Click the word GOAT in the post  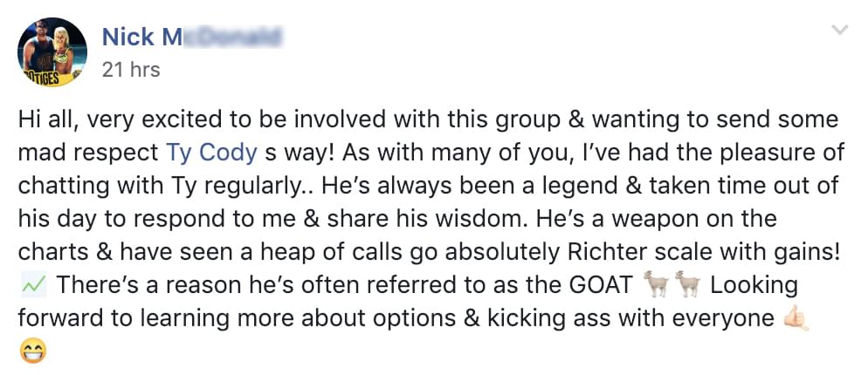pyautogui.click(x=601, y=285)
